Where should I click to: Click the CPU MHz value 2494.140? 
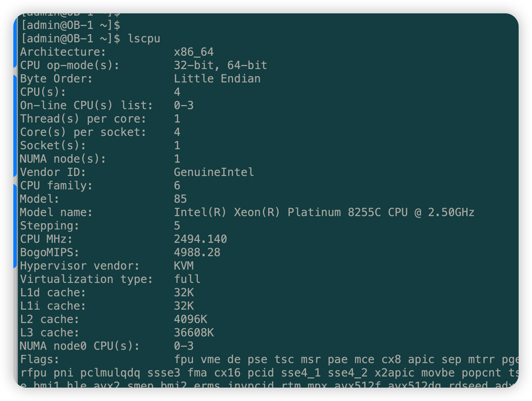[x=200, y=239]
